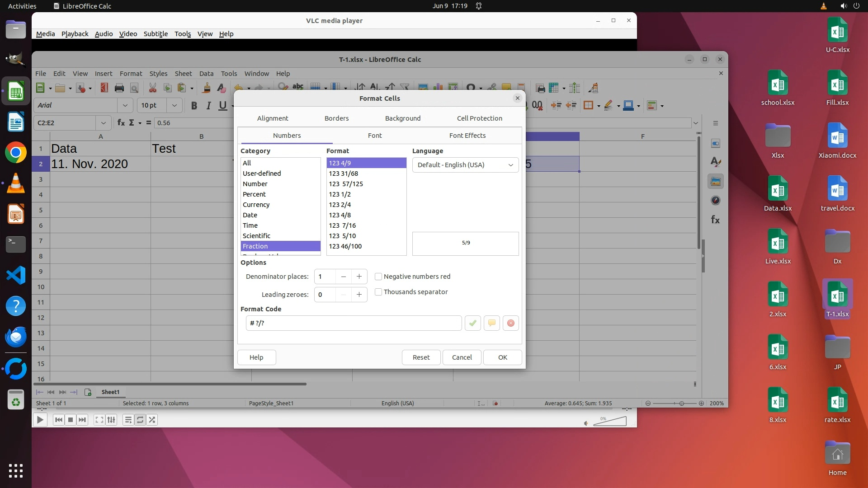Increase Denominator places with plus button
Viewport: 868px width, 488px height.
(x=359, y=277)
